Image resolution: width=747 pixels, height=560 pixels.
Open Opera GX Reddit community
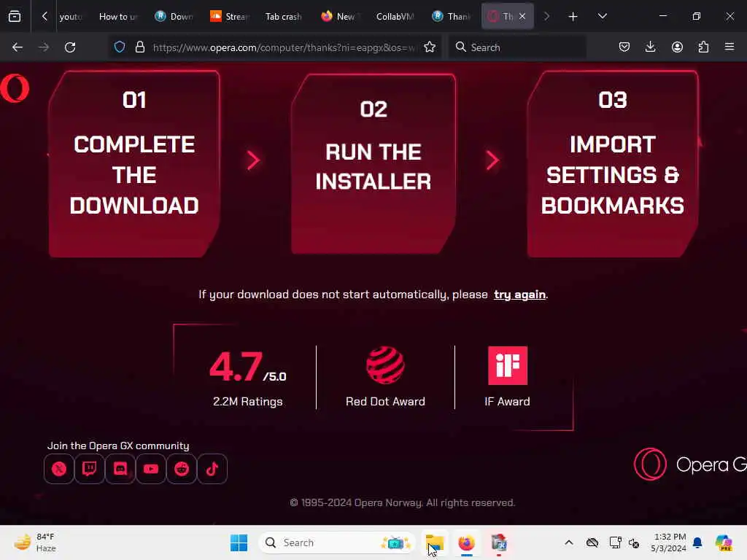click(182, 469)
